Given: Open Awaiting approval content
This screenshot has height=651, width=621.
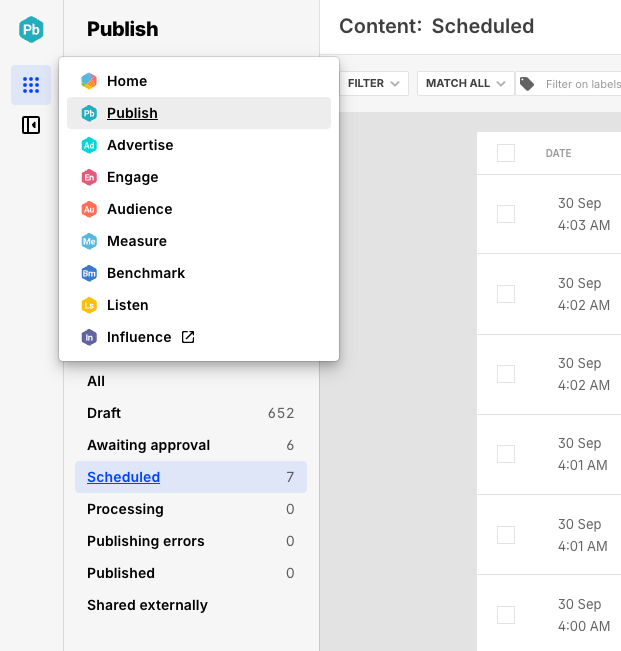Looking at the screenshot, I should (x=191, y=445).
